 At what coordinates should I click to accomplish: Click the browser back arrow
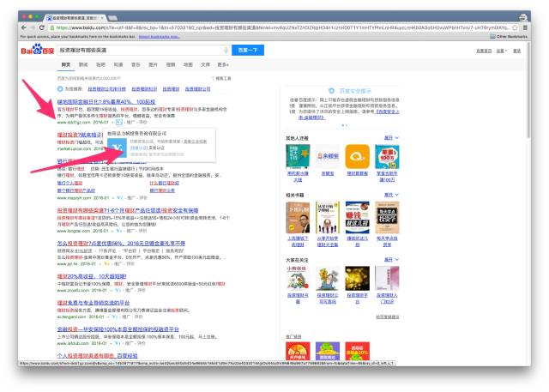[23, 27]
